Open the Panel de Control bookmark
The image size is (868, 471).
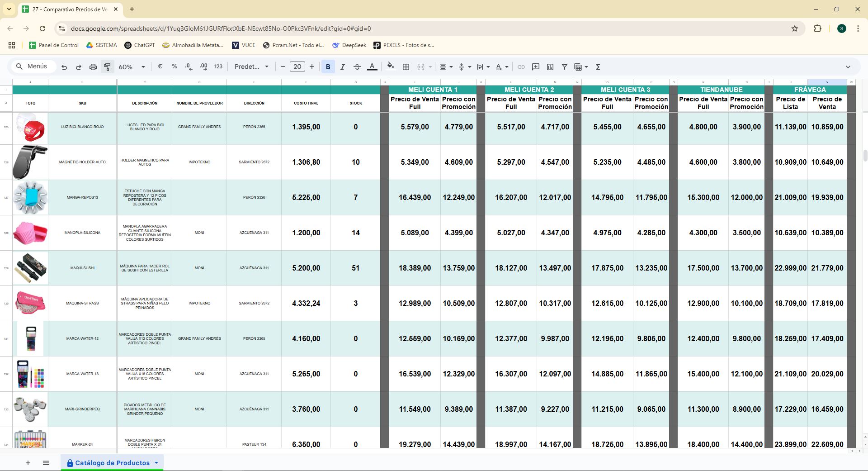(x=54, y=45)
